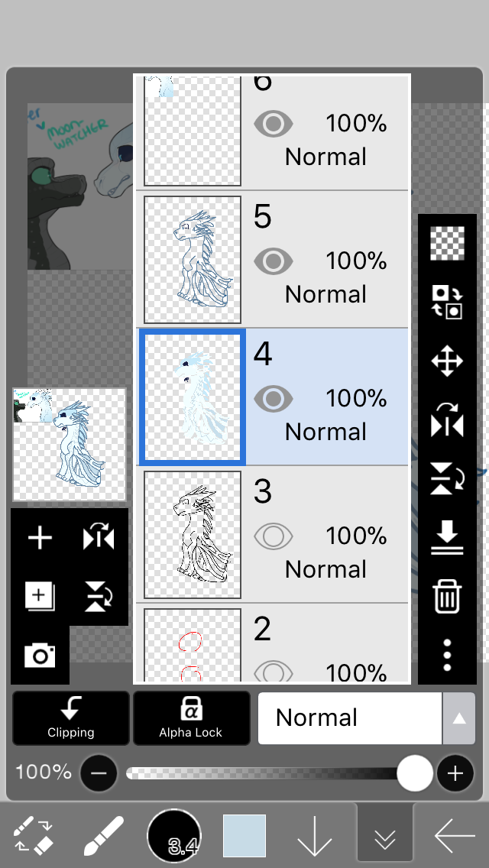Delete layer with trash can icon
The image size is (489, 868).
point(447,596)
